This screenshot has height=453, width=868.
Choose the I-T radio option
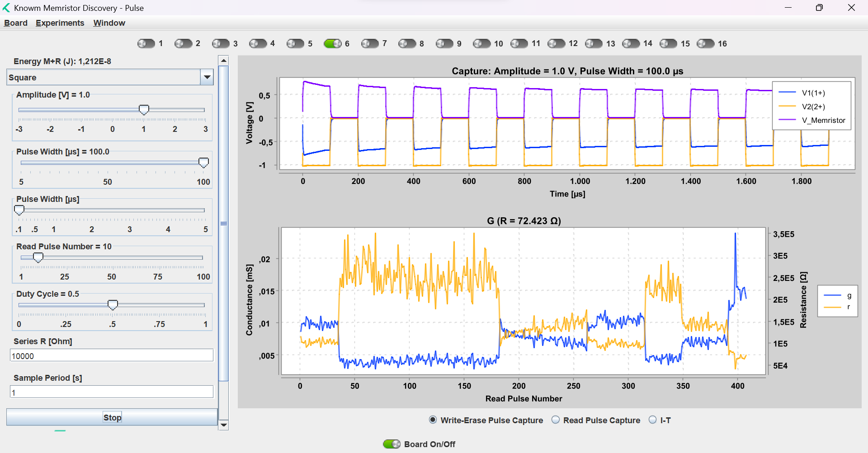[x=652, y=420]
